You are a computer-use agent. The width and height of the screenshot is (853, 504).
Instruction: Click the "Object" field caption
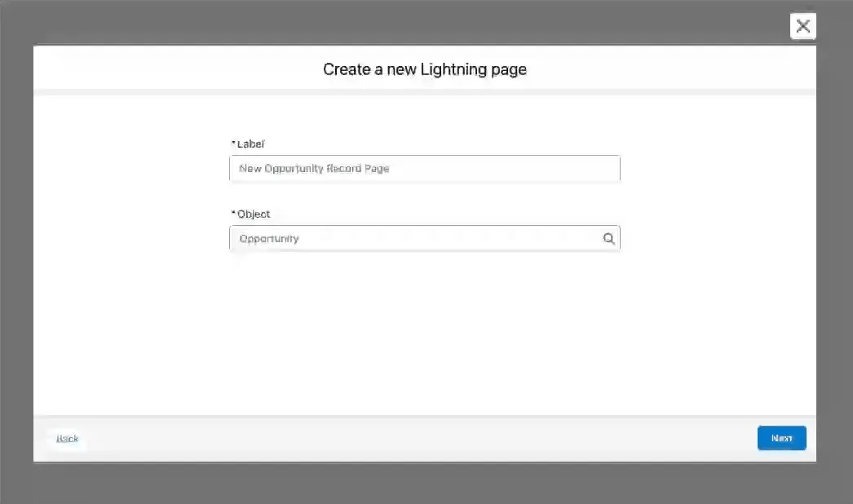254,214
